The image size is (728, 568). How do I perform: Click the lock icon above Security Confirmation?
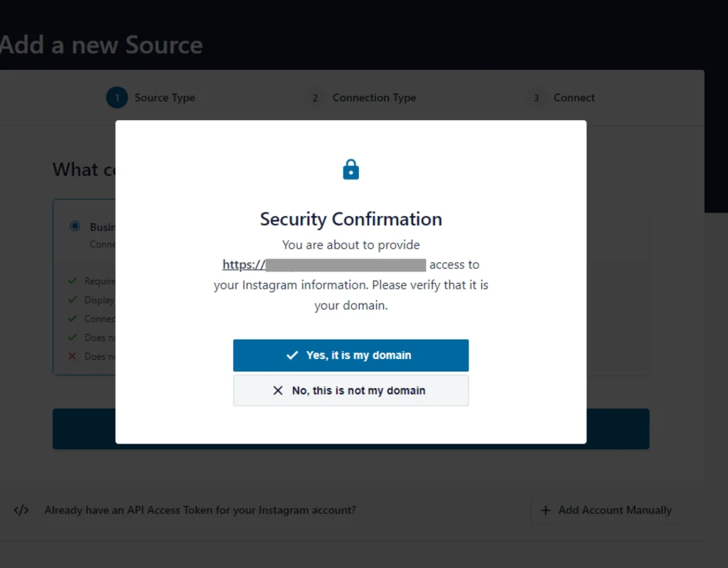coord(351,169)
